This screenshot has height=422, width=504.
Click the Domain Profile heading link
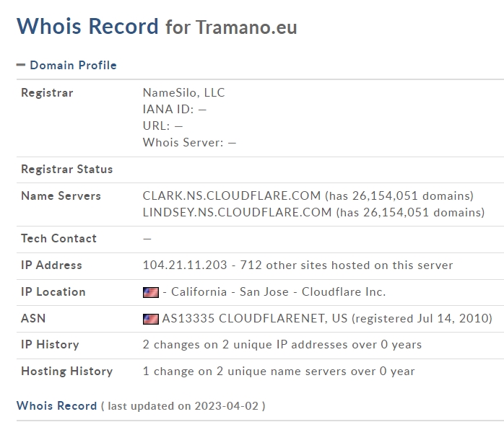click(x=73, y=65)
